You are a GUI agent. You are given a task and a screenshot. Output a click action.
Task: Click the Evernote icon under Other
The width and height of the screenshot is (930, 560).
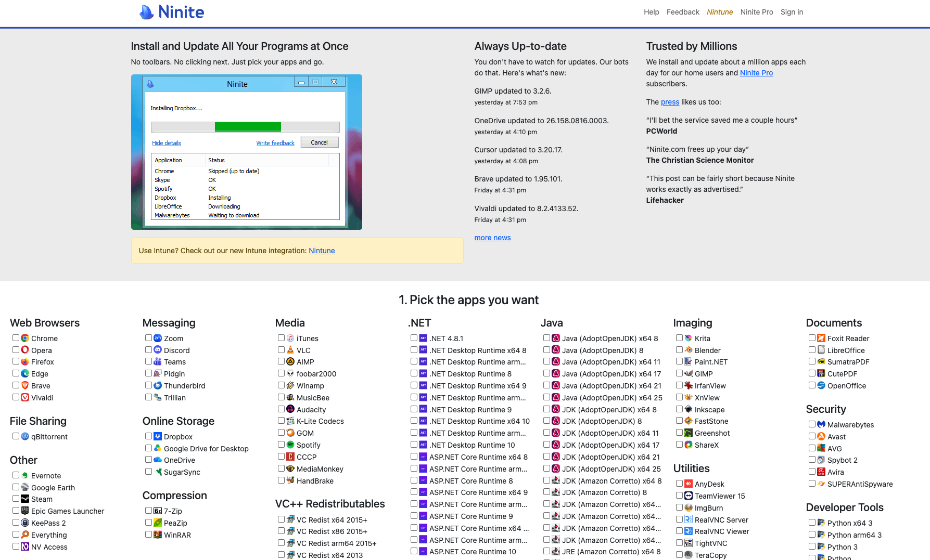(x=25, y=475)
